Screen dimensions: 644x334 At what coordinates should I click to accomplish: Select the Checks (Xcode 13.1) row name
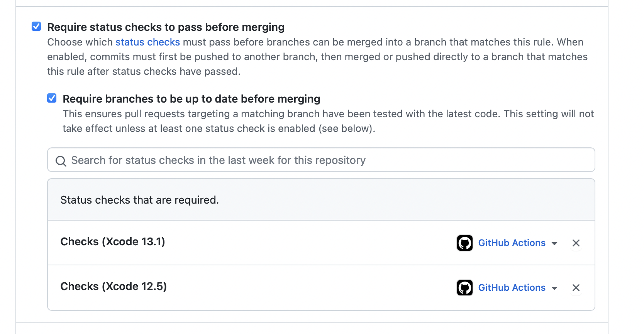(112, 241)
